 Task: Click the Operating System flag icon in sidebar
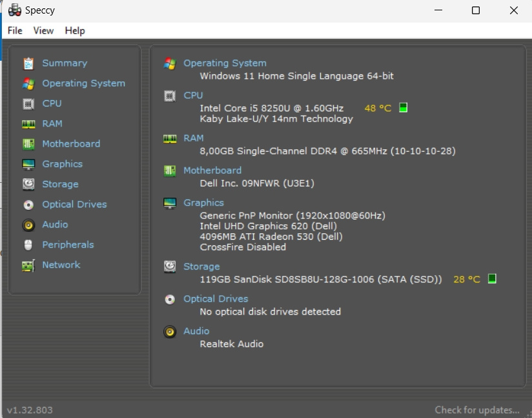click(28, 83)
